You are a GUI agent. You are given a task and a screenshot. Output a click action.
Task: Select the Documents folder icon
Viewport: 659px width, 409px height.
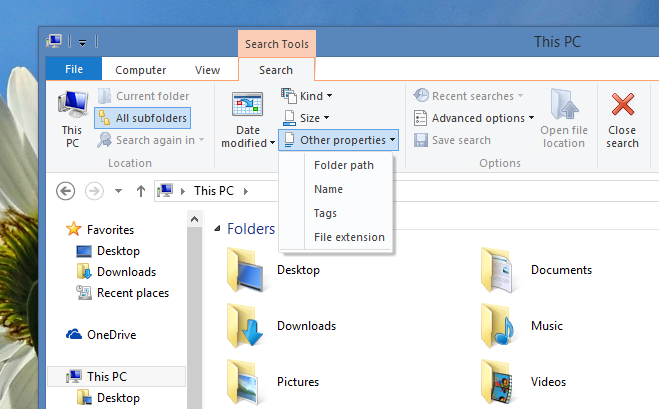pyautogui.click(x=498, y=270)
